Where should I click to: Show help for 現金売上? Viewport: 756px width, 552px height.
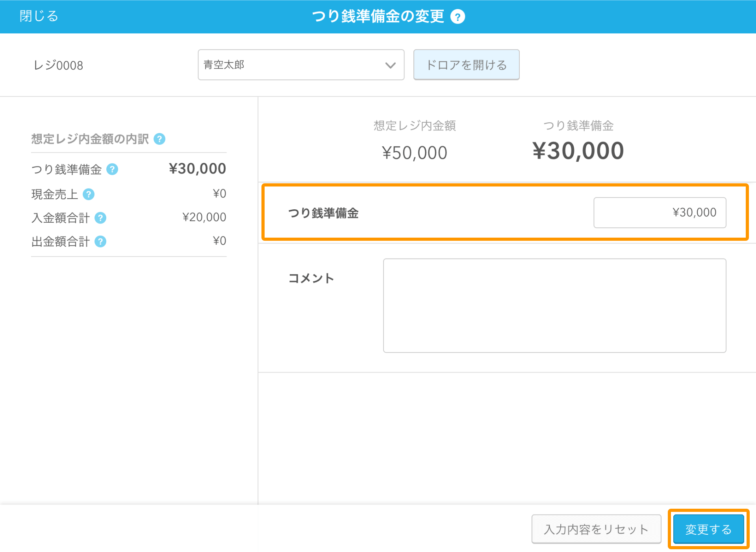[x=89, y=194]
